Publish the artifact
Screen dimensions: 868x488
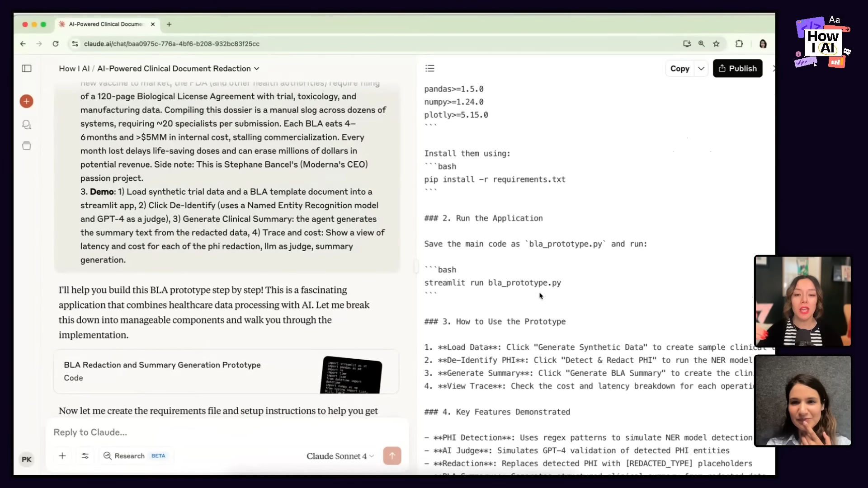(738, 68)
